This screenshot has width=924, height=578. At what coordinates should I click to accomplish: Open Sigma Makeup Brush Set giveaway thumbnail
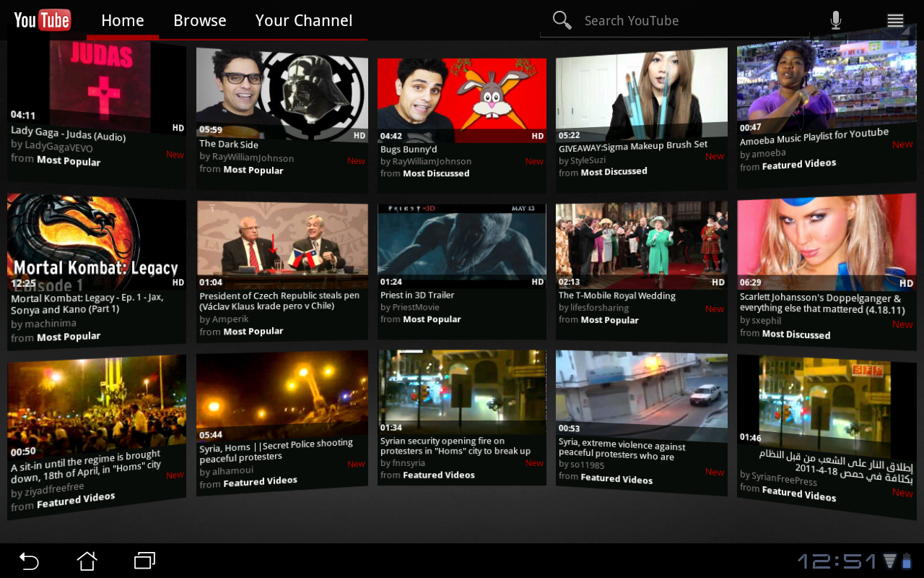[642, 95]
